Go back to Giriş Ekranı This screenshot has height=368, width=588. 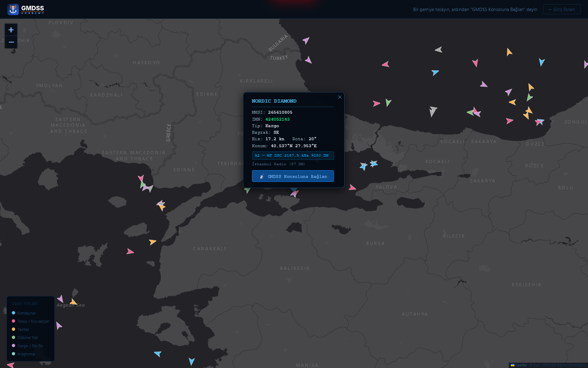coord(561,9)
